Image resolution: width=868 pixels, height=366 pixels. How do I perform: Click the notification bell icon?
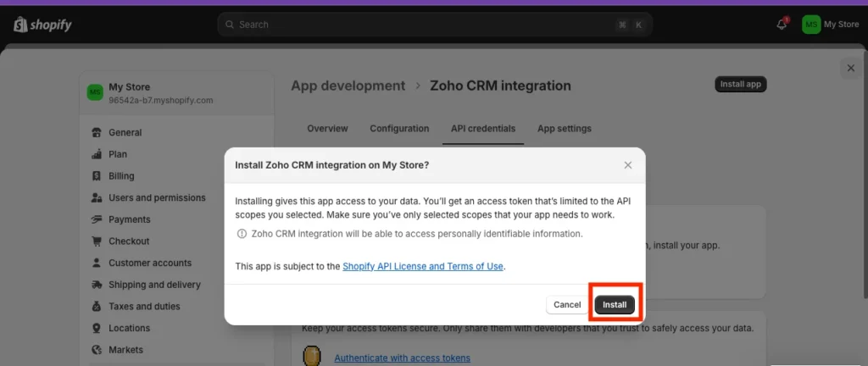[x=782, y=25]
